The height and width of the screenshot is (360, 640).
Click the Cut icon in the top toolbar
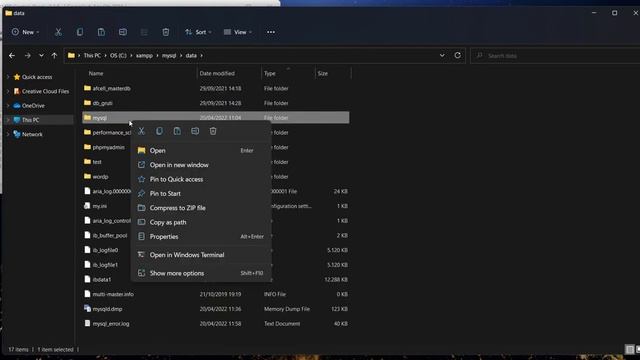(58, 32)
